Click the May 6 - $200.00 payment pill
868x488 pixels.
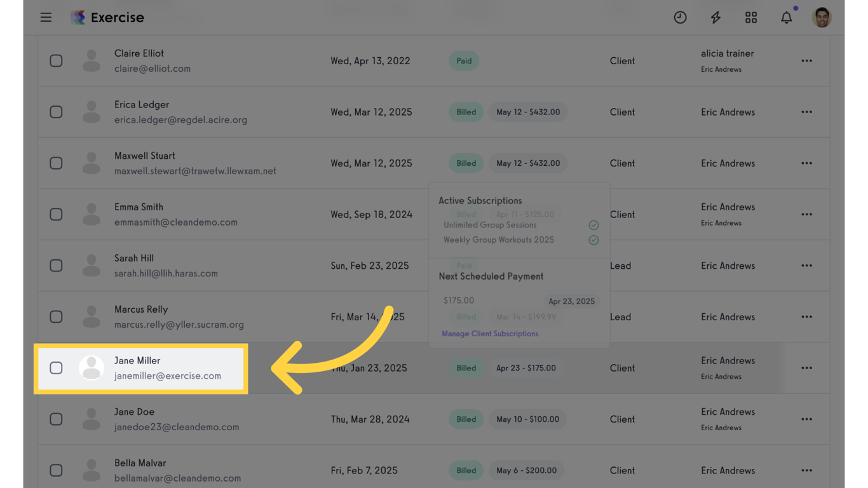click(527, 471)
